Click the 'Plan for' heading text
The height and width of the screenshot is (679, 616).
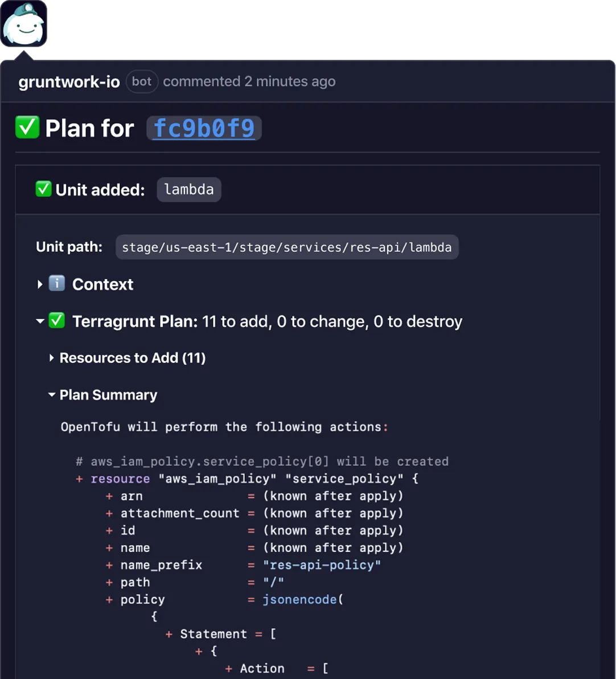pos(89,129)
